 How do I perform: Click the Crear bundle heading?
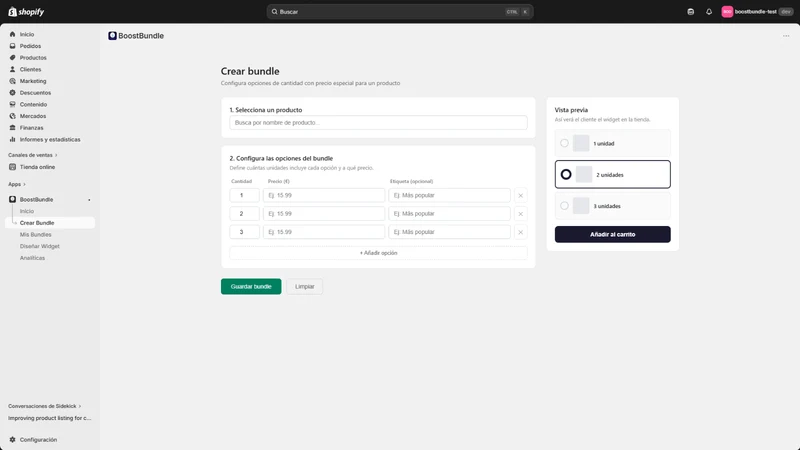click(250, 71)
